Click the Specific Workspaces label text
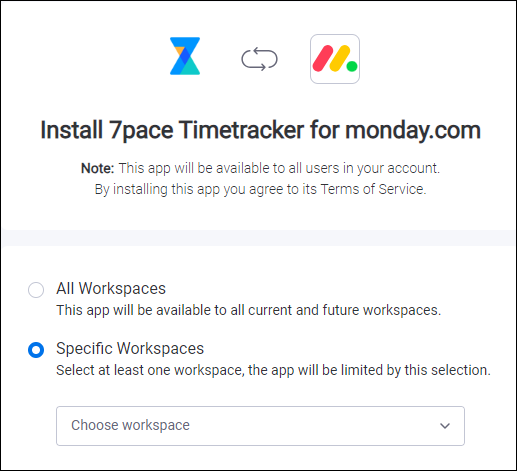Screen dimensions: 517x471 (x=130, y=349)
